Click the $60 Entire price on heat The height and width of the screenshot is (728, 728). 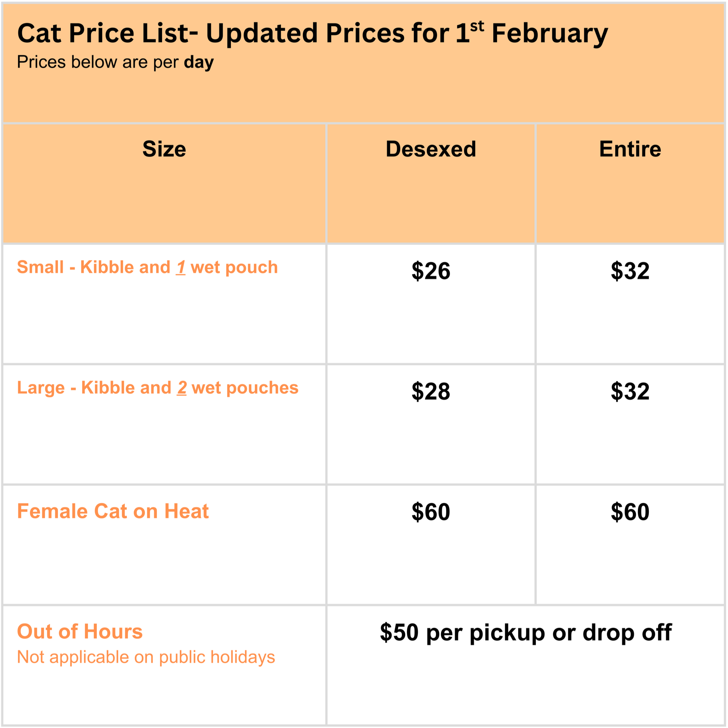pos(630,512)
